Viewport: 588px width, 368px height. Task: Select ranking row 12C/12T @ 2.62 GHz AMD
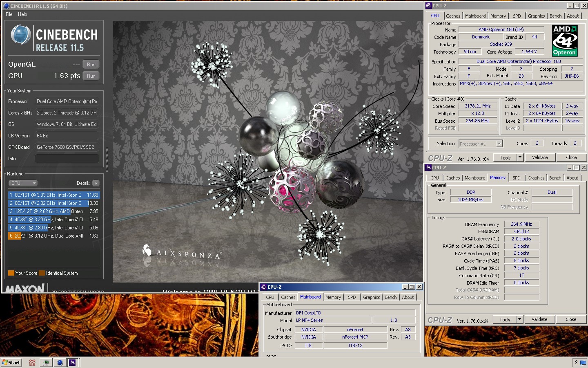point(54,211)
